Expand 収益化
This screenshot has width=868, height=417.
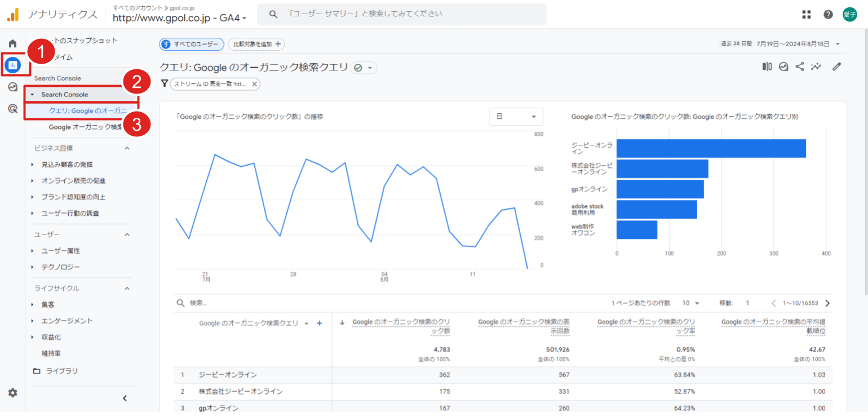pyautogui.click(x=33, y=337)
